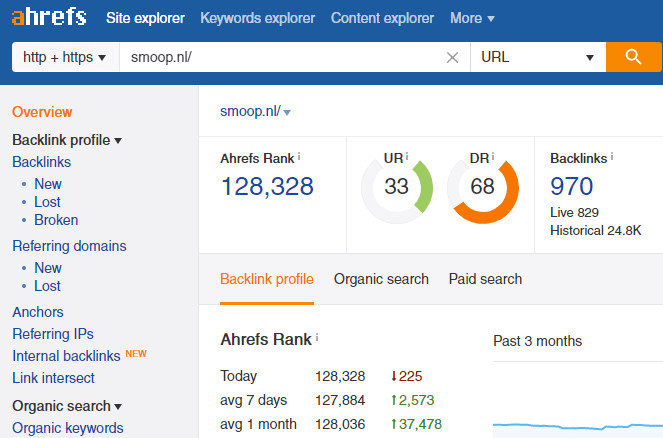Screen dimensions: 663x438
Task: Select Overview in the sidebar
Action: click(42, 112)
